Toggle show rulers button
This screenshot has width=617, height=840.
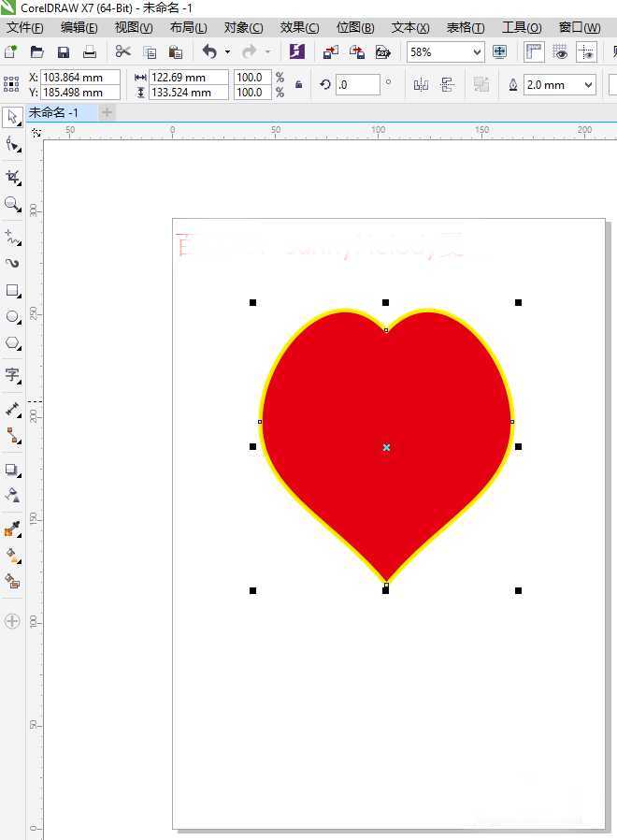[534, 52]
